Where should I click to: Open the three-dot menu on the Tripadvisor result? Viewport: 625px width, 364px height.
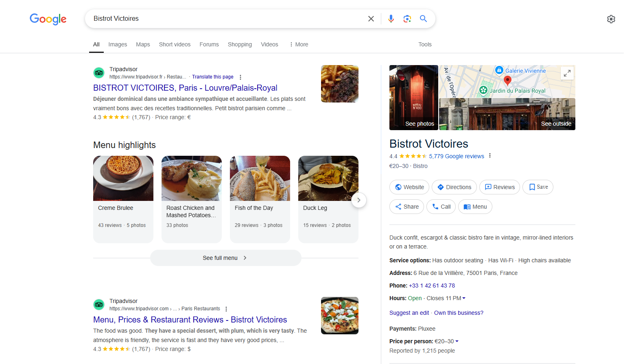[x=240, y=77]
